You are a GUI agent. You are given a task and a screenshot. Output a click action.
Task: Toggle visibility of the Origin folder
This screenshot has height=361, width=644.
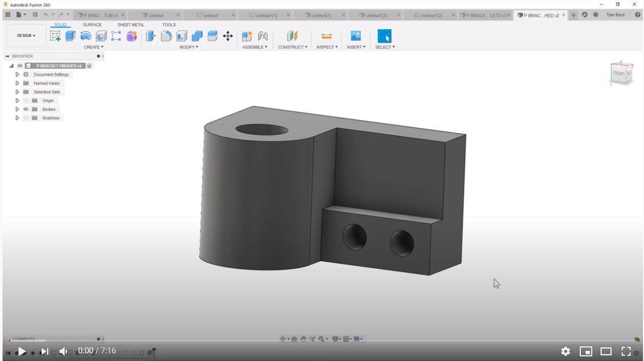(26, 101)
